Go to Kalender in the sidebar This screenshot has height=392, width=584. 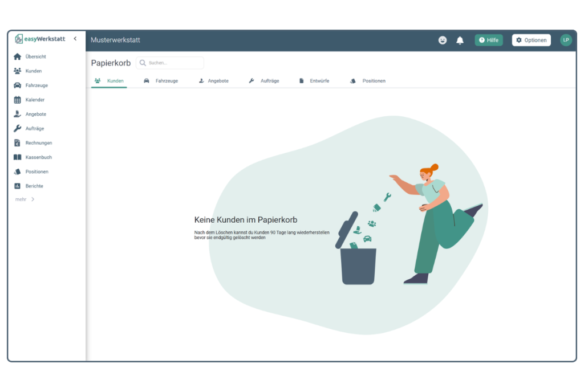click(35, 100)
